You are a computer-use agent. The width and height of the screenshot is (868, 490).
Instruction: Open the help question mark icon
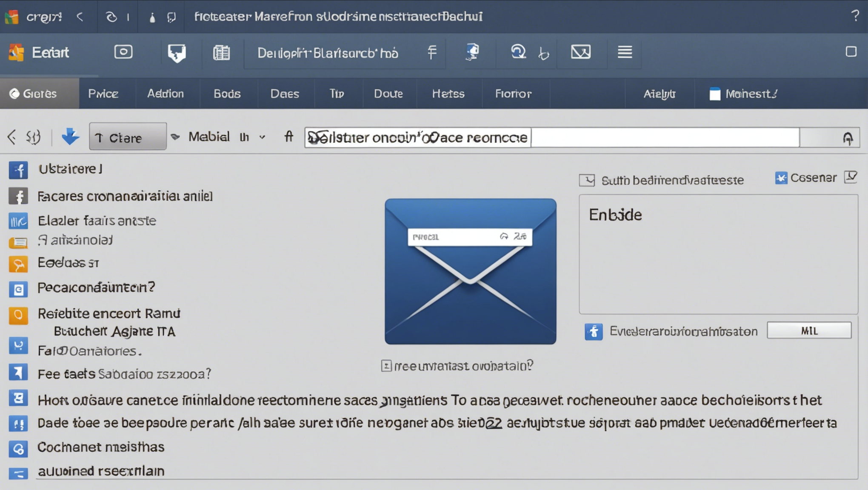point(855,16)
